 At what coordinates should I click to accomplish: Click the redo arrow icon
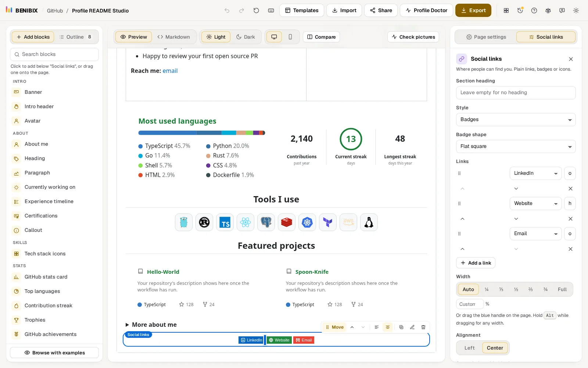pos(241,10)
